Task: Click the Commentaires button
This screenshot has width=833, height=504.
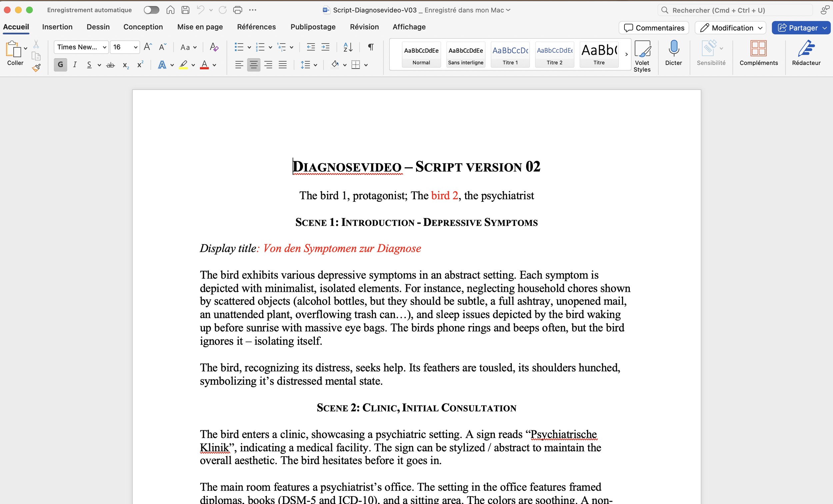Action: [x=653, y=28]
